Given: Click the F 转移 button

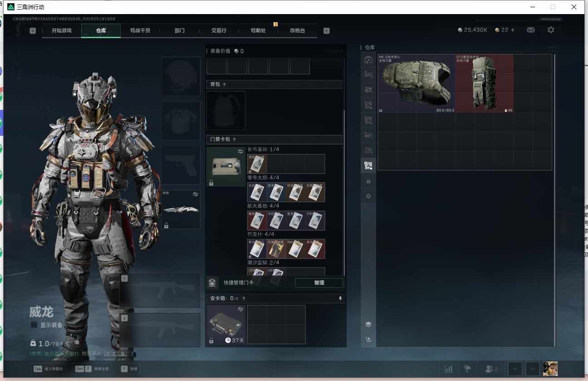Looking at the screenshot, I should tap(130, 369).
